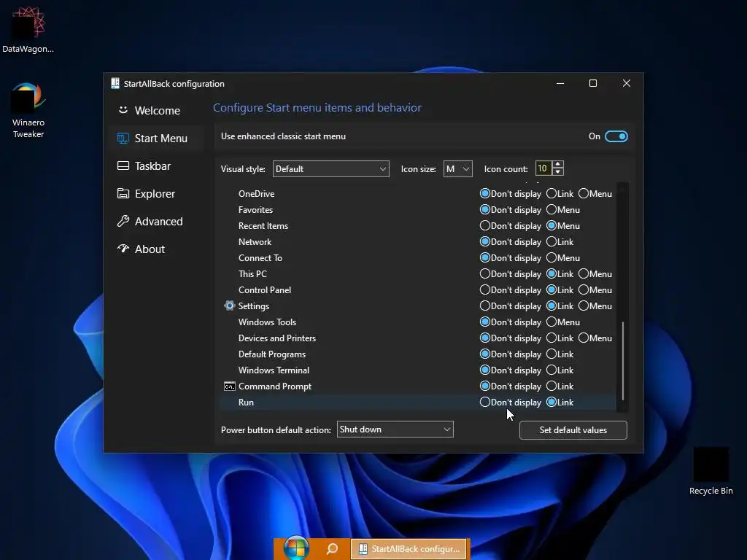Select the Recycle Bin desktop icon
This screenshot has width=747, height=560.
click(711, 472)
